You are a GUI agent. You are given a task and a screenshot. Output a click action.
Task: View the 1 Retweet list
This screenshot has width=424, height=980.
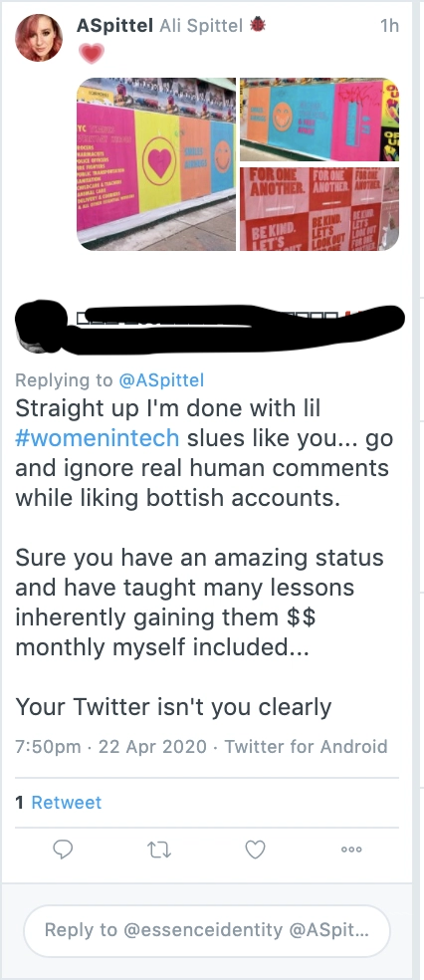(59, 803)
